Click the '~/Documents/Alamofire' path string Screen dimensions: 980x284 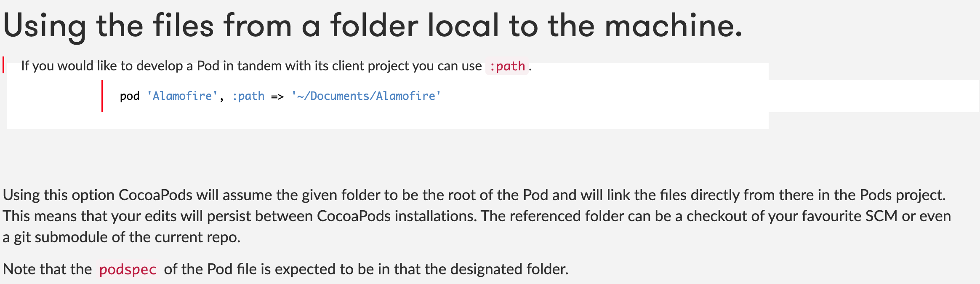pyautogui.click(x=366, y=96)
